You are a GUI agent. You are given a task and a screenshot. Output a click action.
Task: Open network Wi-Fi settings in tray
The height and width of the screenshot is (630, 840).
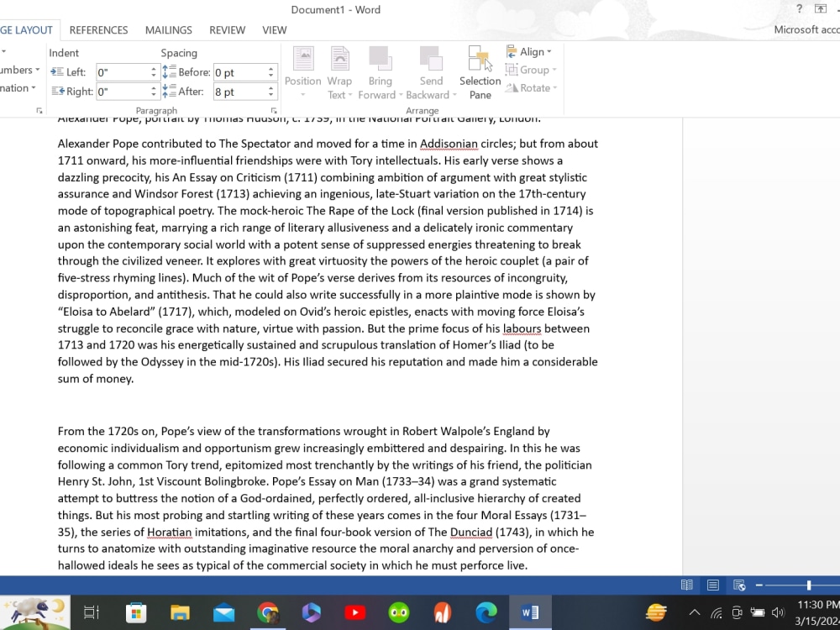pos(717,612)
